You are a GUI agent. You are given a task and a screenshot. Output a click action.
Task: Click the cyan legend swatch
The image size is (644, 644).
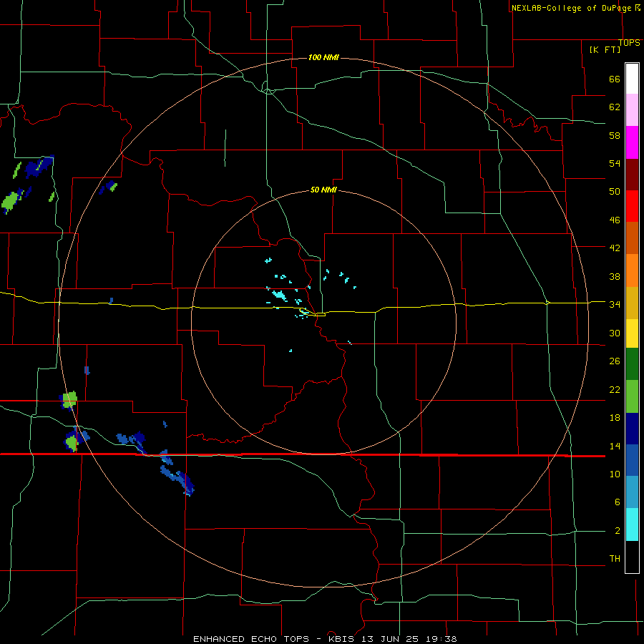click(x=632, y=525)
